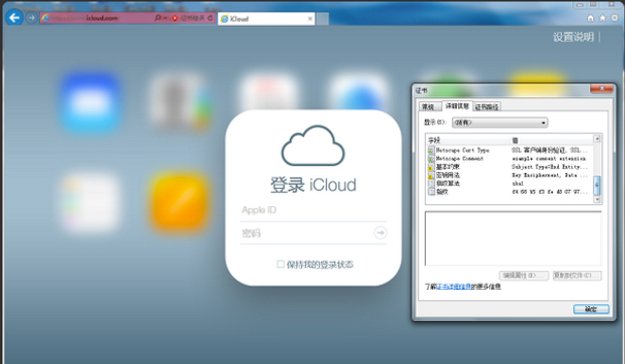
Task: Click the 编辑属性 button
Action: 524,275
